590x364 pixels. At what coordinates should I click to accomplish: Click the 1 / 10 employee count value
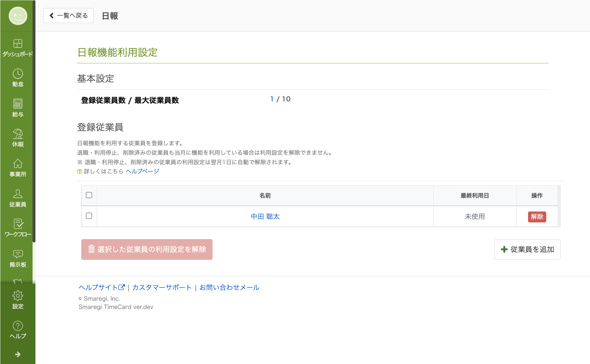click(x=280, y=99)
